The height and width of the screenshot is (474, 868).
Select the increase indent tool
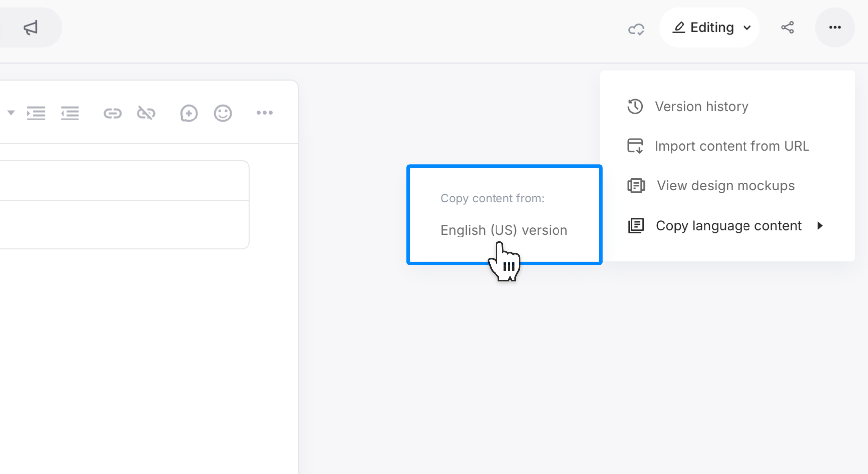35,113
